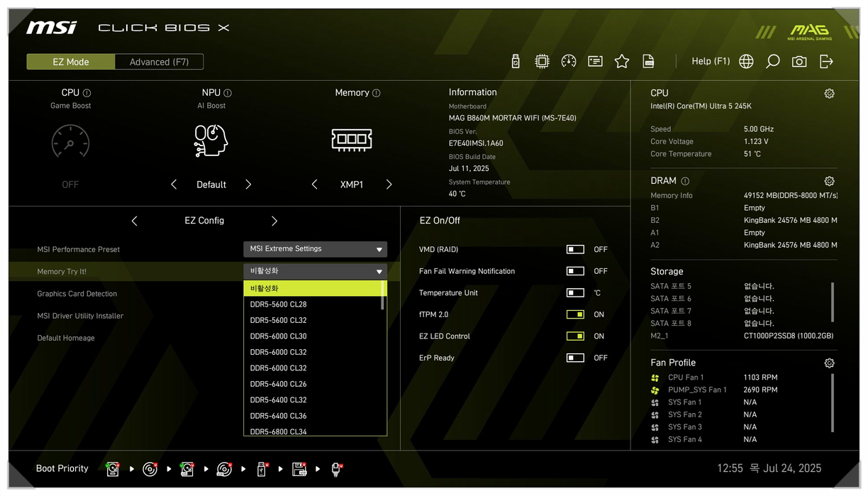
Task: Click the CPU chip icon in toolbar
Action: tap(542, 62)
